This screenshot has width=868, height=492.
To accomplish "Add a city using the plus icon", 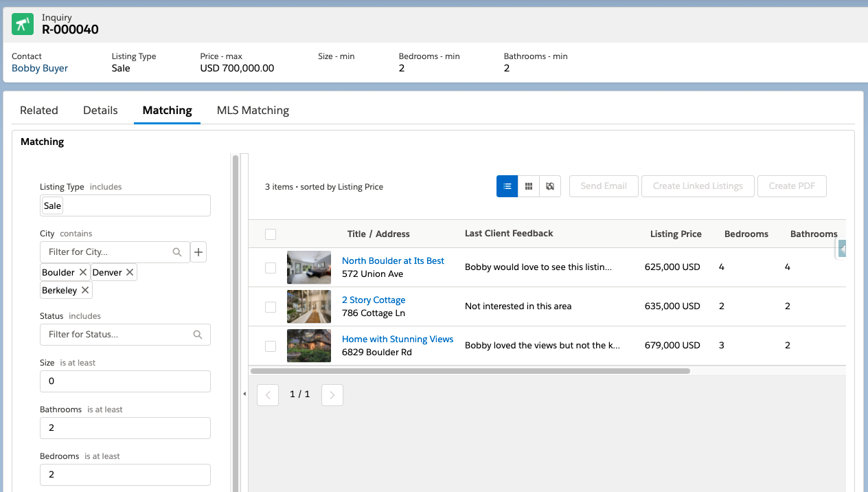I will (x=198, y=251).
